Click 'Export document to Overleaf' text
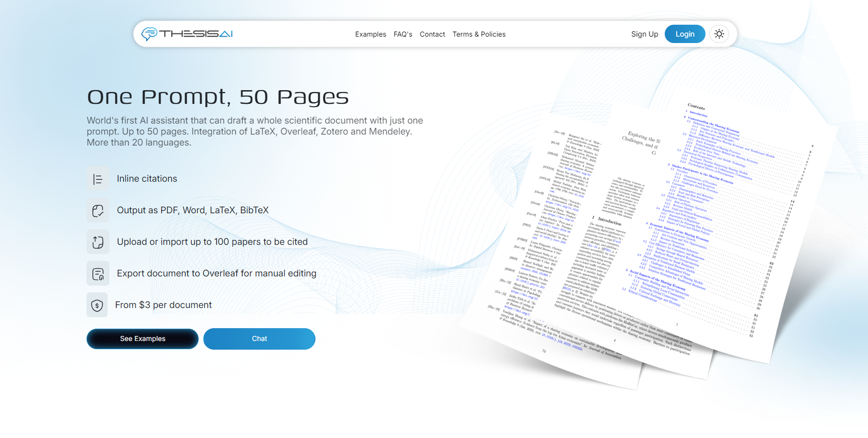Viewport: 868px width, 438px height. [x=217, y=273]
